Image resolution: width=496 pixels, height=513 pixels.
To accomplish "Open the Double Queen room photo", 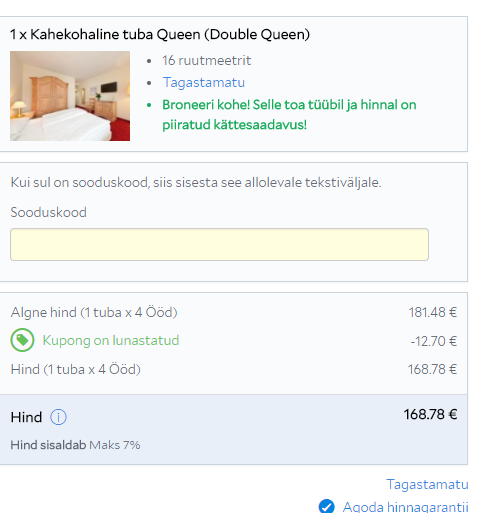I will pos(70,96).
